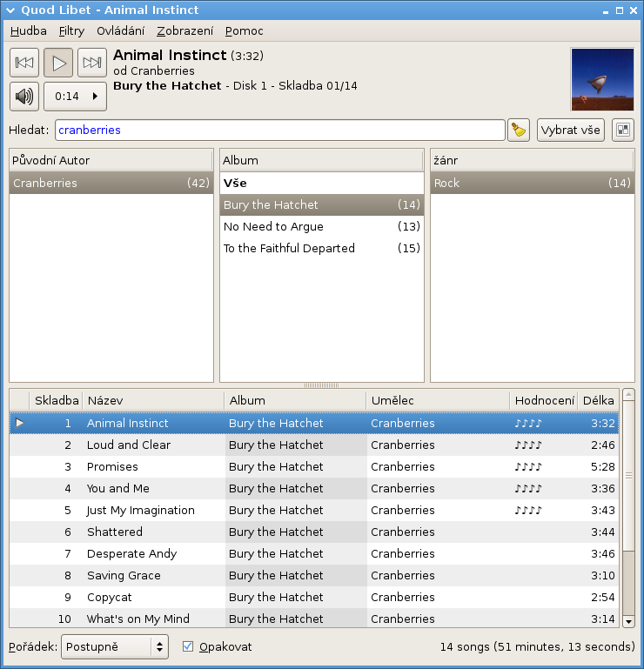Click the now-playing arrow beside Animal Instinct

point(19,423)
